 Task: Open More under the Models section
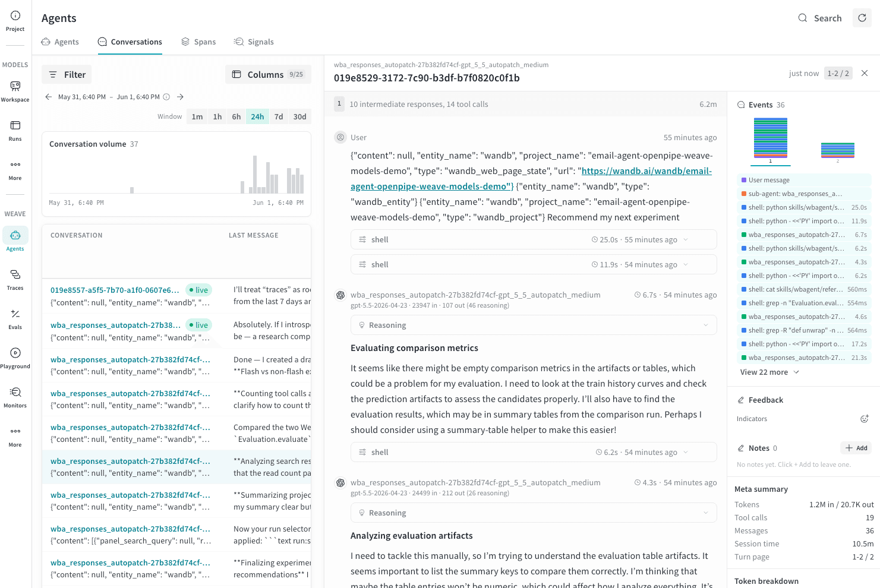pyautogui.click(x=15, y=169)
